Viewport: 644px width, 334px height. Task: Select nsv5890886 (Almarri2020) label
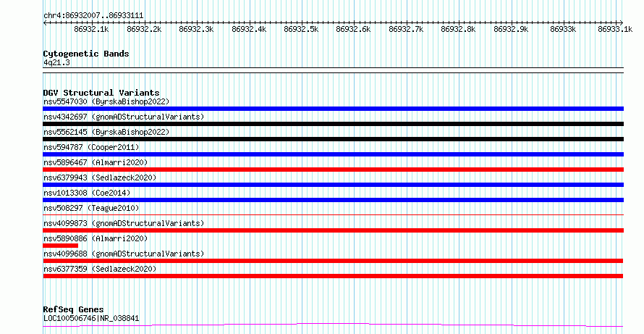coord(96,238)
